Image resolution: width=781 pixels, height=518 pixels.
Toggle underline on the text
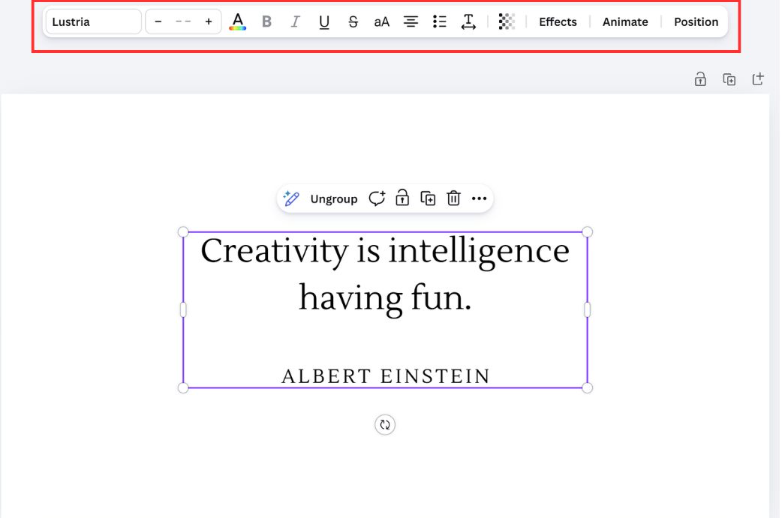(x=324, y=22)
